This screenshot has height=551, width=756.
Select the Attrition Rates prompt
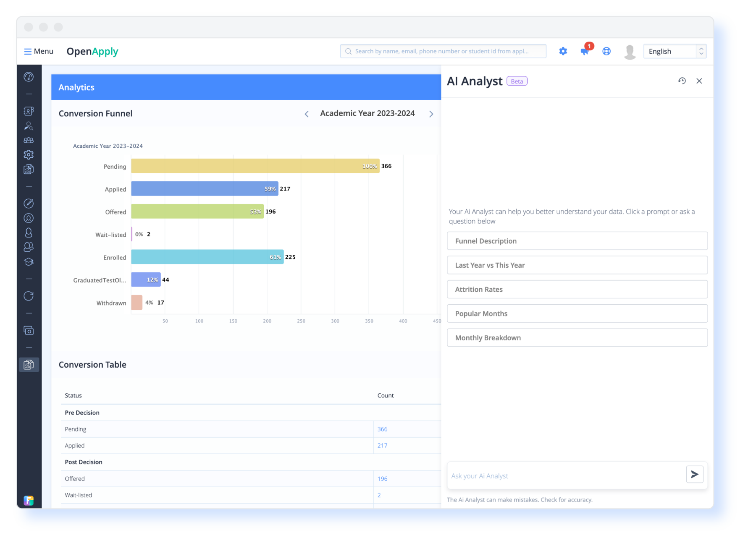pyautogui.click(x=577, y=289)
